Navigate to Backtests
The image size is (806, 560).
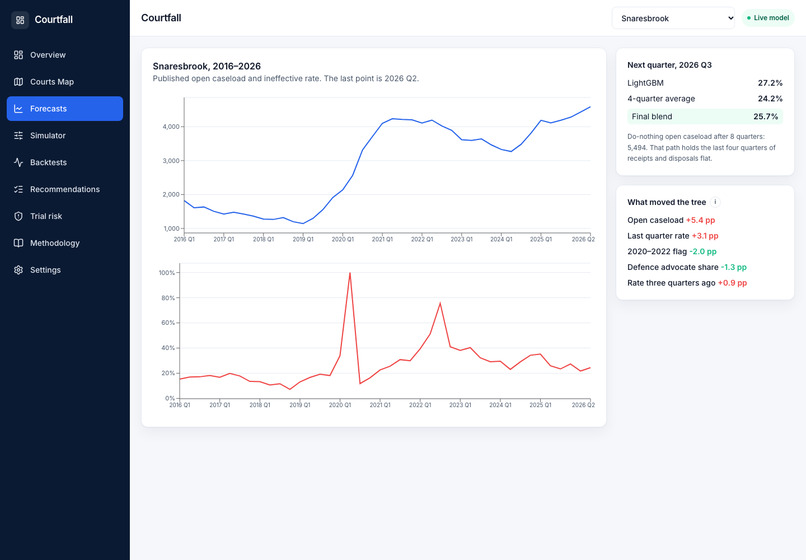(65, 162)
